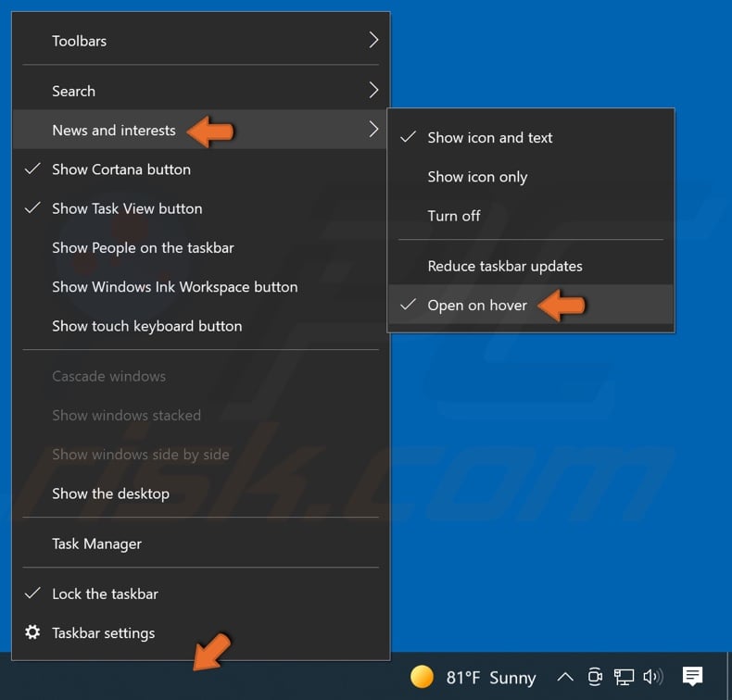Disable Open on hover option

point(531,305)
